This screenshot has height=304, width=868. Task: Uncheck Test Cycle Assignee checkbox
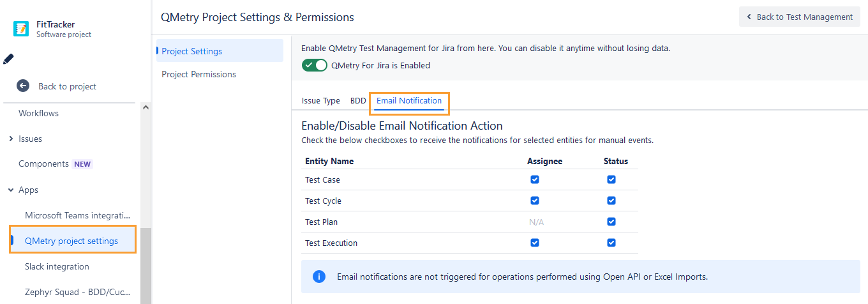(535, 201)
